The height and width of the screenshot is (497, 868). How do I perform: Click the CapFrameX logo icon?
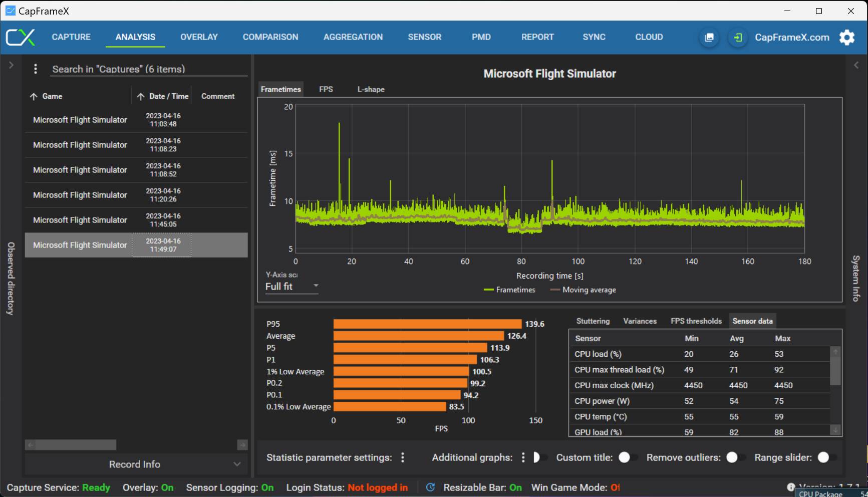click(x=21, y=37)
